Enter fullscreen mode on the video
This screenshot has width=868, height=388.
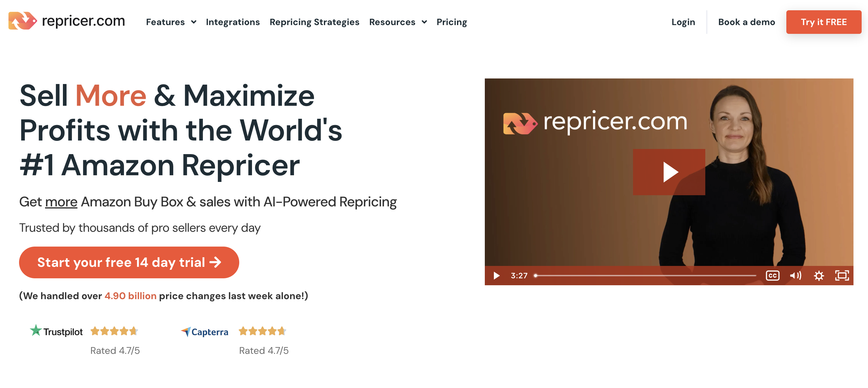pyautogui.click(x=842, y=276)
